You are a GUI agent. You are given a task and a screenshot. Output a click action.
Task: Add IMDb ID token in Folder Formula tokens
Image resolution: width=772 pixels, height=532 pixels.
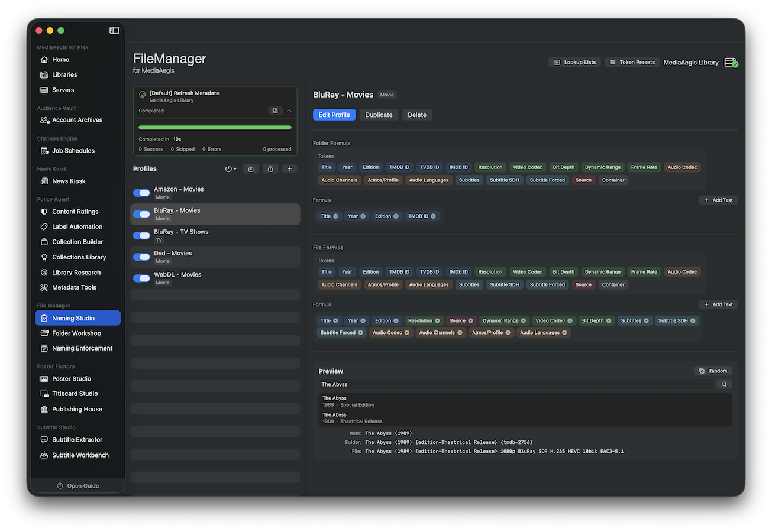point(458,167)
